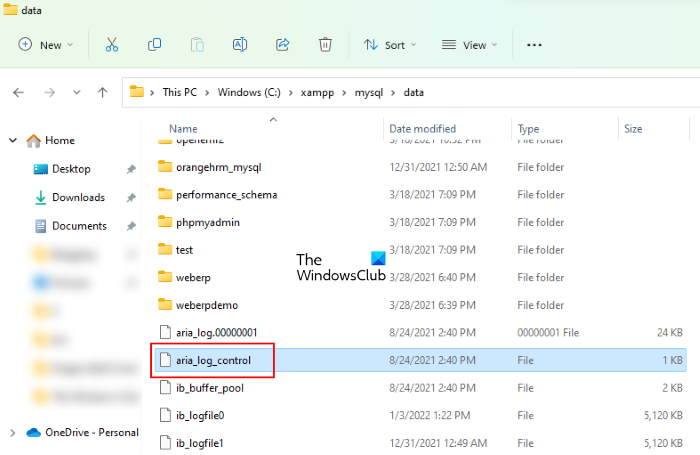Expand chevron after This PC in path
Screen dimensions: 700x455
click(x=207, y=93)
